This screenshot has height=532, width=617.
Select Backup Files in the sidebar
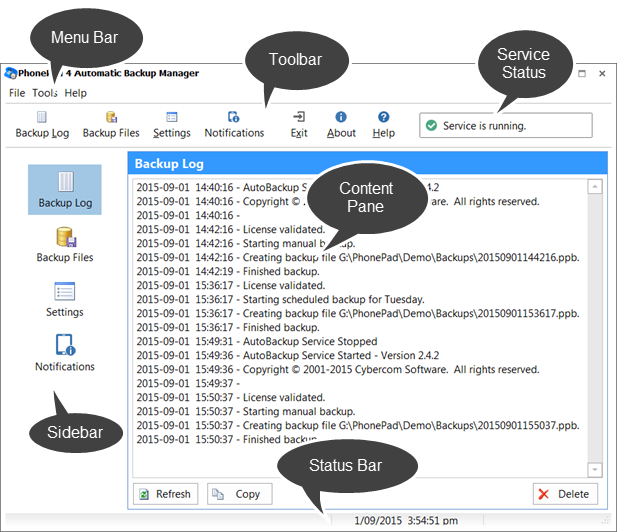[x=65, y=244]
